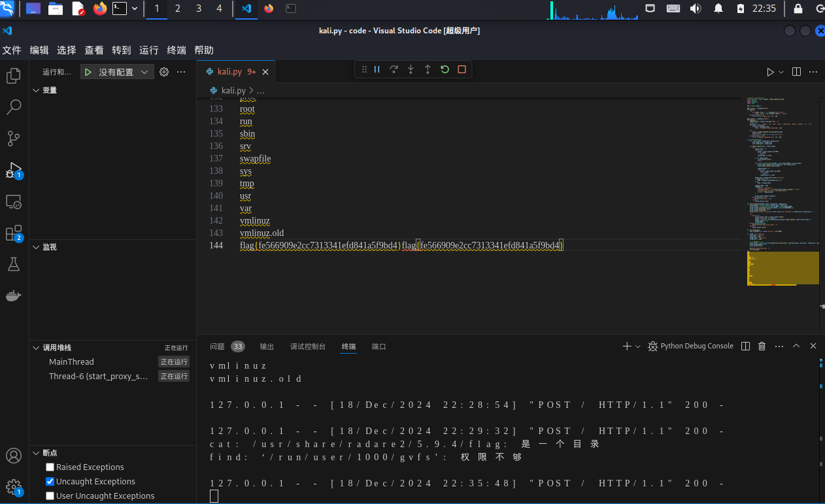Image resolution: width=825 pixels, height=504 pixels.
Task: Open the 终端 menu in menu bar
Action: coord(177,50)
